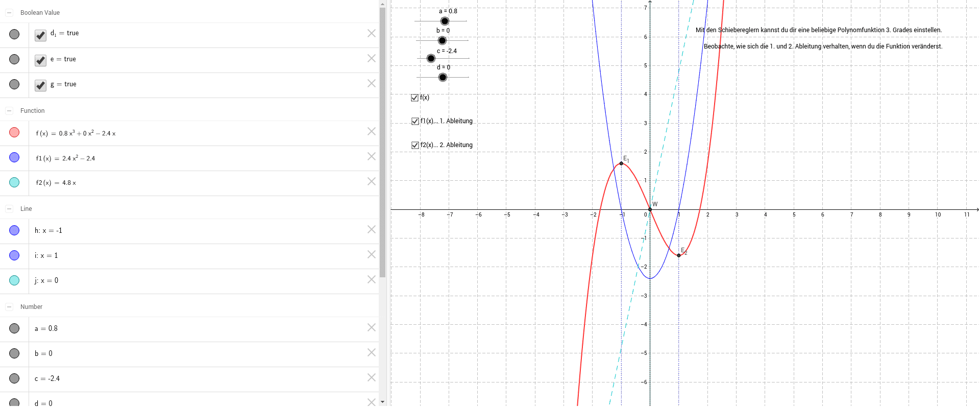Uncheck the f(x) checkbox in graph view
Viewport: 980px width, 407px height.
coord(414,98)
